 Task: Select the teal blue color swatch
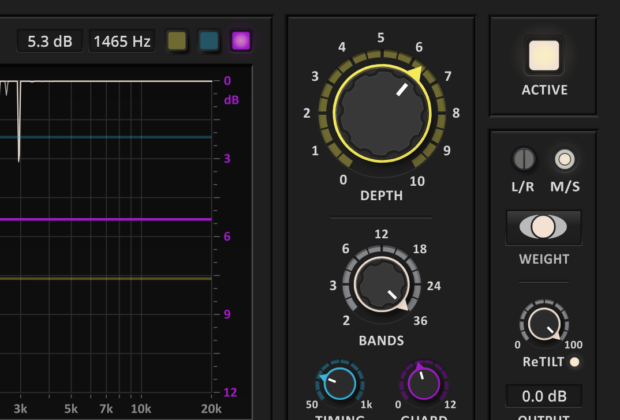coord(209,41)
